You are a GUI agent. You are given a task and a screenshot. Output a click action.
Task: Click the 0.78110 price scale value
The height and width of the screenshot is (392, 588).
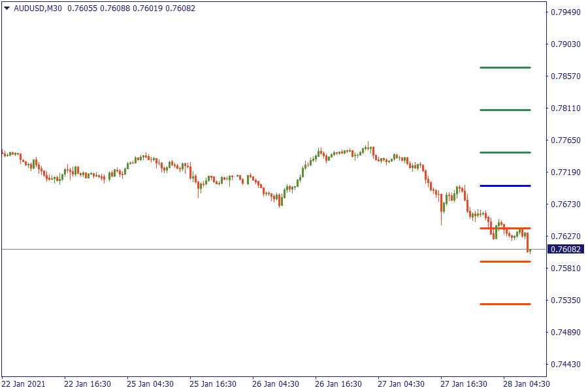pyautogui.click(x=566, y=108)
